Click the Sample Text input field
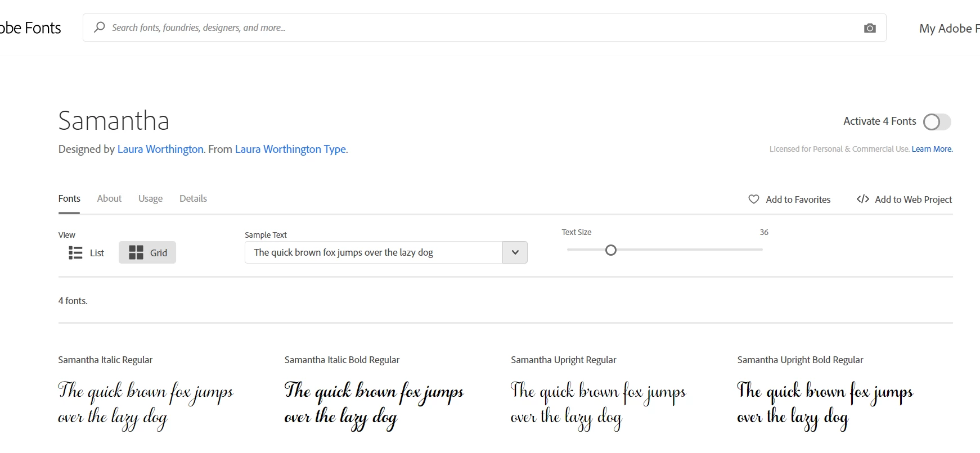The image size is (980, 453). point(374,252)
